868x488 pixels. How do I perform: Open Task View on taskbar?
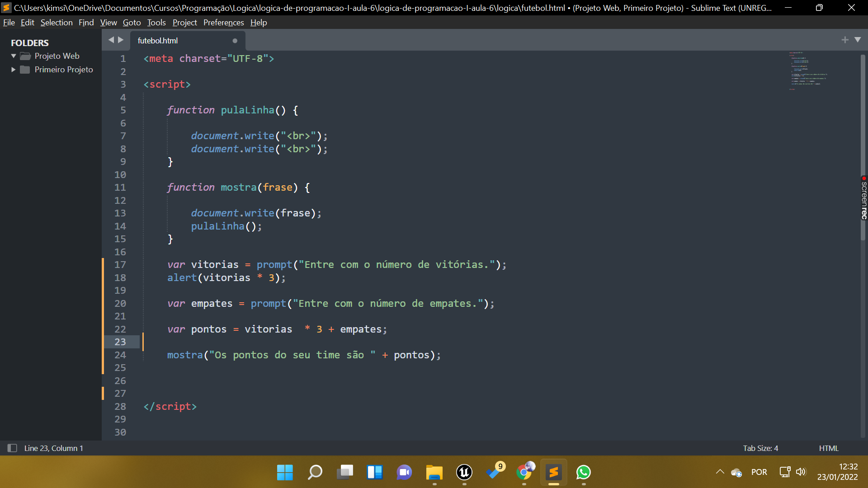tap(345, 472)
